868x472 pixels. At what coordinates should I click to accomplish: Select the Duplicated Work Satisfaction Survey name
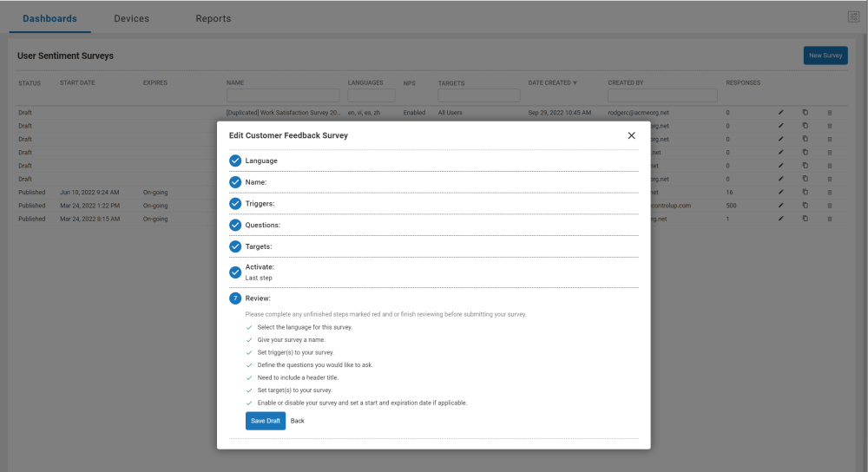click(x=284, y=112)
